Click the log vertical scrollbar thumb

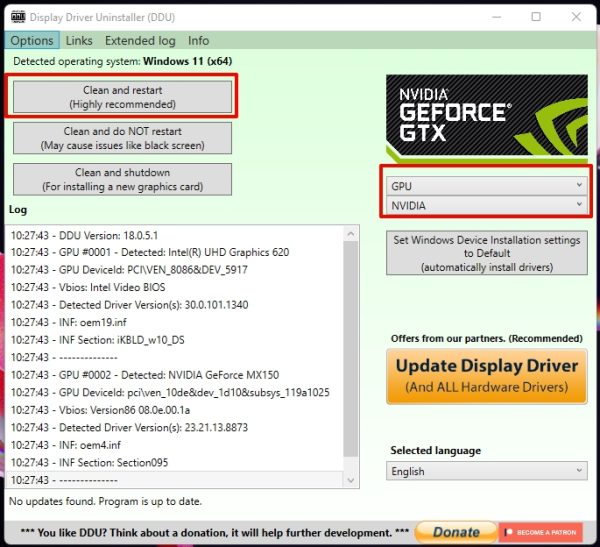click(351, 349)
